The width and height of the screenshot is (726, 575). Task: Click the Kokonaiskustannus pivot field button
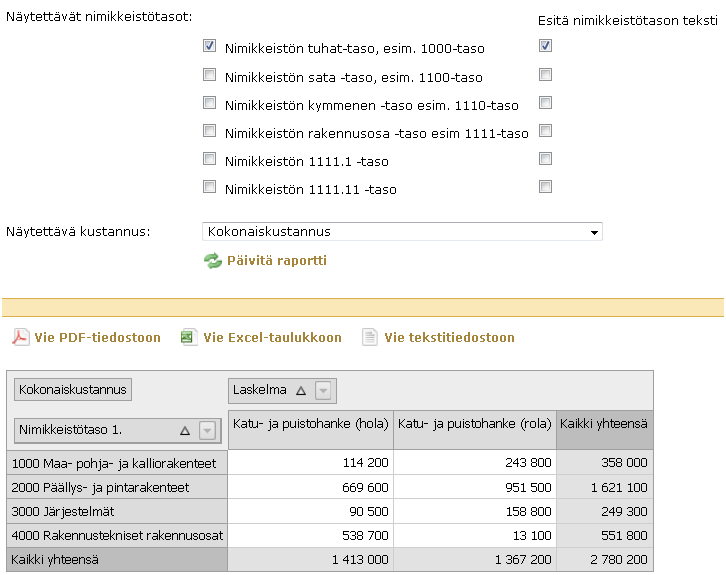pyautogui.click(x=73, y=389)
